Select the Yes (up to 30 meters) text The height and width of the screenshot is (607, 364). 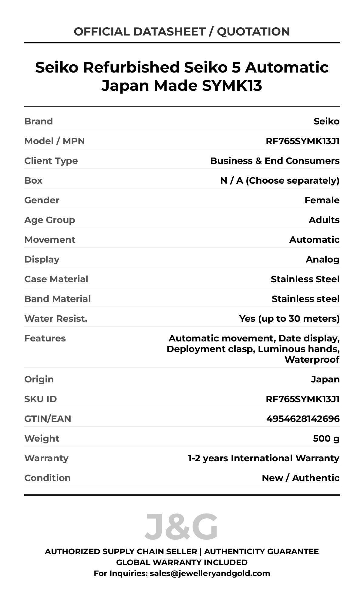pyautogui.click(x=289, y=319)
